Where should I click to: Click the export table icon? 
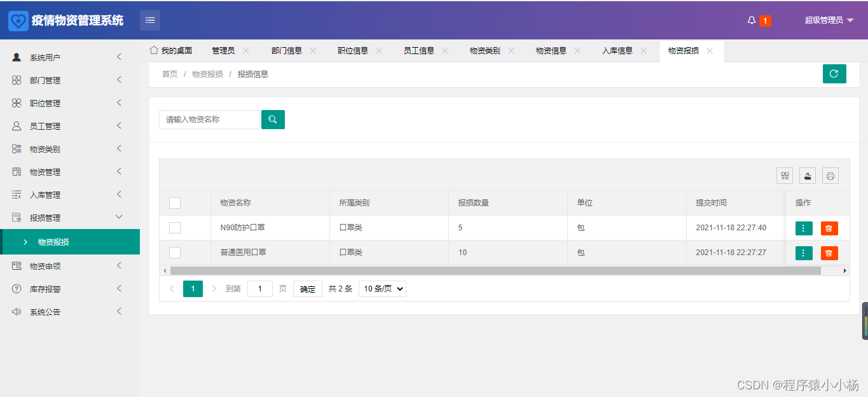pos(808,176)
